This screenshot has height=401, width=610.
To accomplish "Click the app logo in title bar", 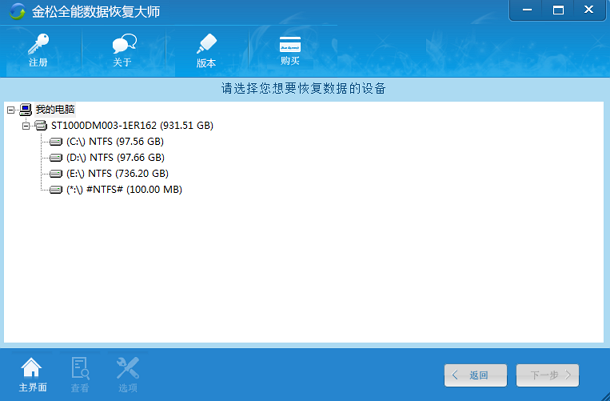I will click(x=17, y=12).
